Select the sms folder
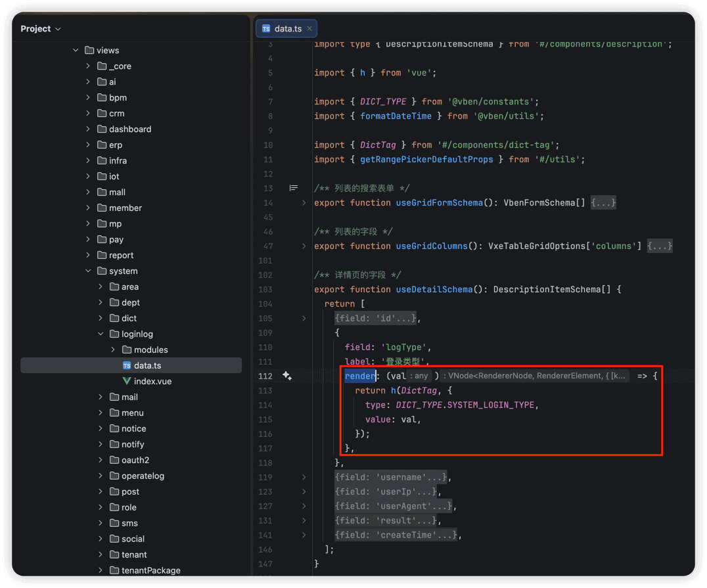This screenshot has width=707, height=588. tap(131, 524)
